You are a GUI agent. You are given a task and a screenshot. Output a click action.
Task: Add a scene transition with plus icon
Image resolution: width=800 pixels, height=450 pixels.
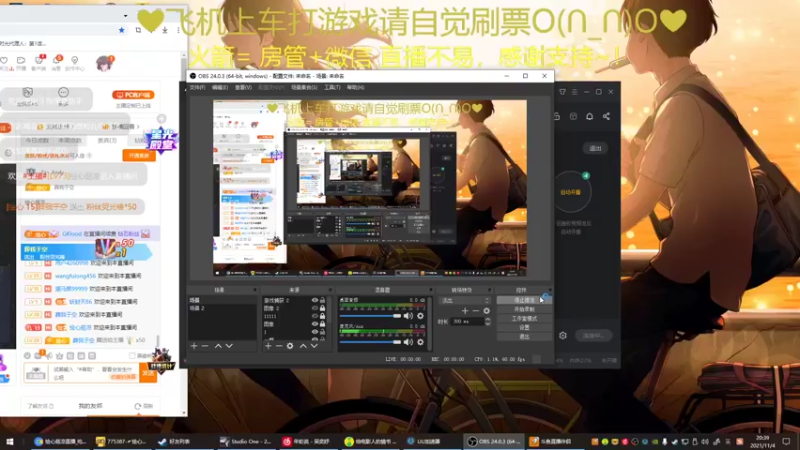(x=465, y=311)
